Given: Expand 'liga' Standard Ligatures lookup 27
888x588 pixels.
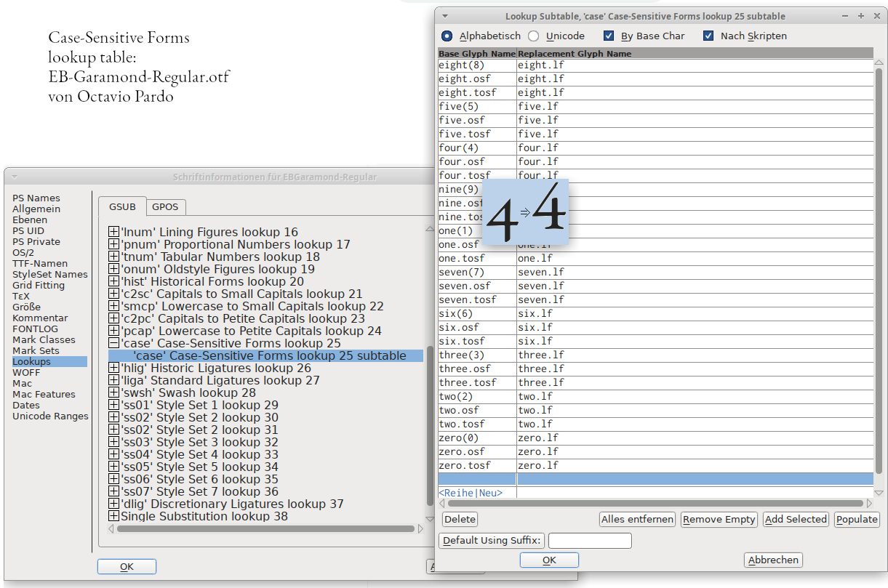Looking at the screenshot, I should 113,380.
